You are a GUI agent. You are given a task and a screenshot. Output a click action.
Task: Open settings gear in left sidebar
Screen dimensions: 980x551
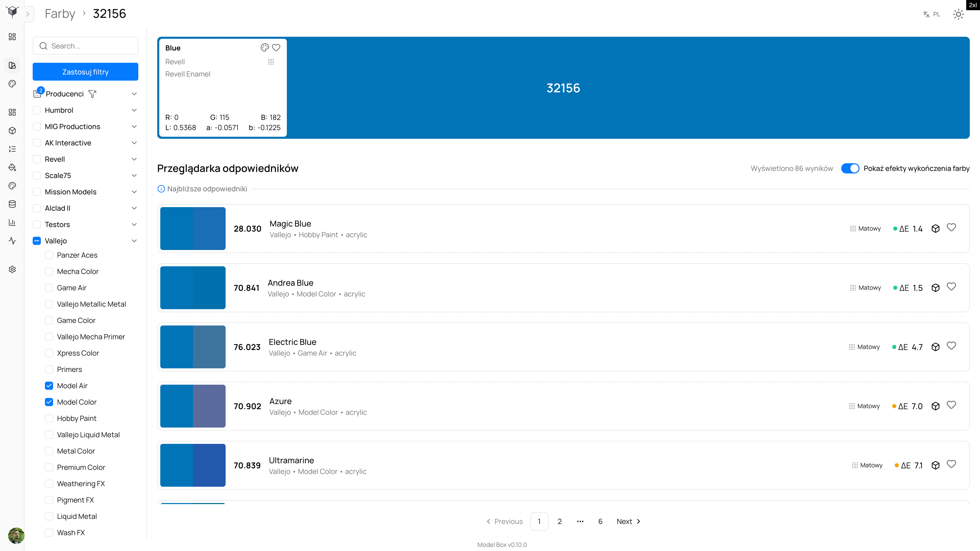(12, 269)
